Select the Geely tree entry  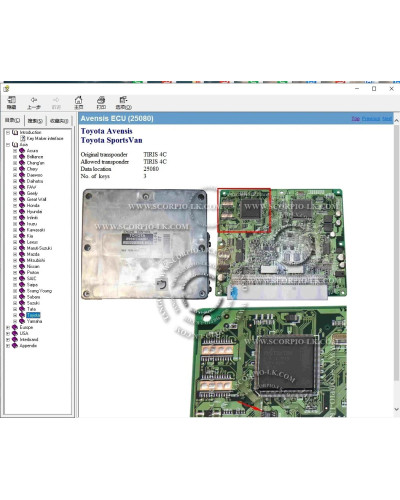[x=32, y=193]
